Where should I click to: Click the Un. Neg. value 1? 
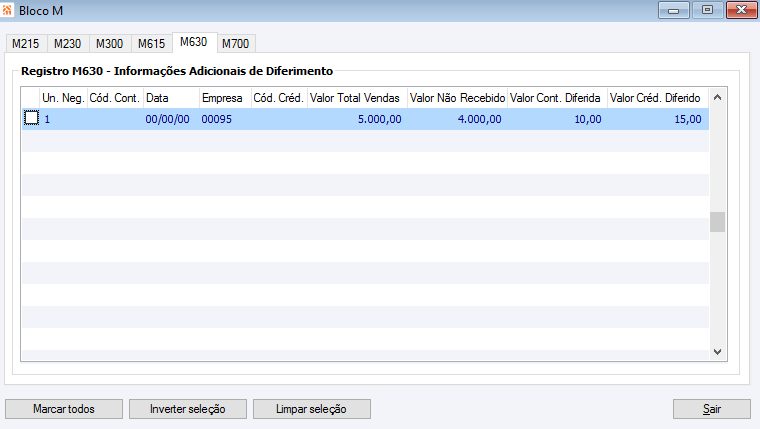click(x=47, y=119)
